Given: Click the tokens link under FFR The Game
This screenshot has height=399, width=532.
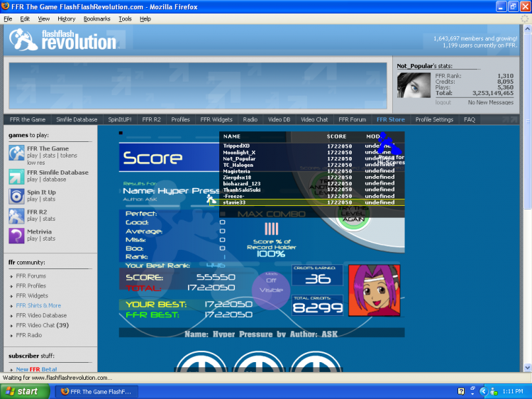Looking at the screenshot, I should [69, 155].
